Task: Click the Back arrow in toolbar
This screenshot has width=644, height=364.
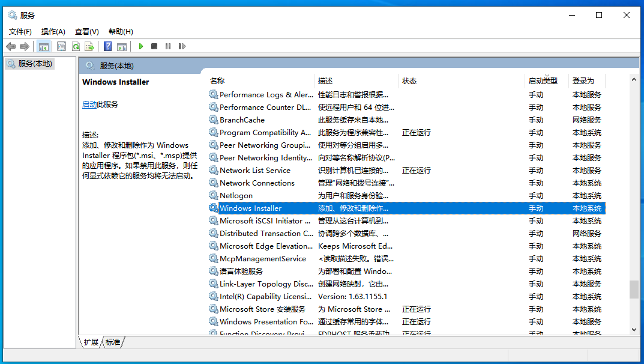Action: click(11, 46)
